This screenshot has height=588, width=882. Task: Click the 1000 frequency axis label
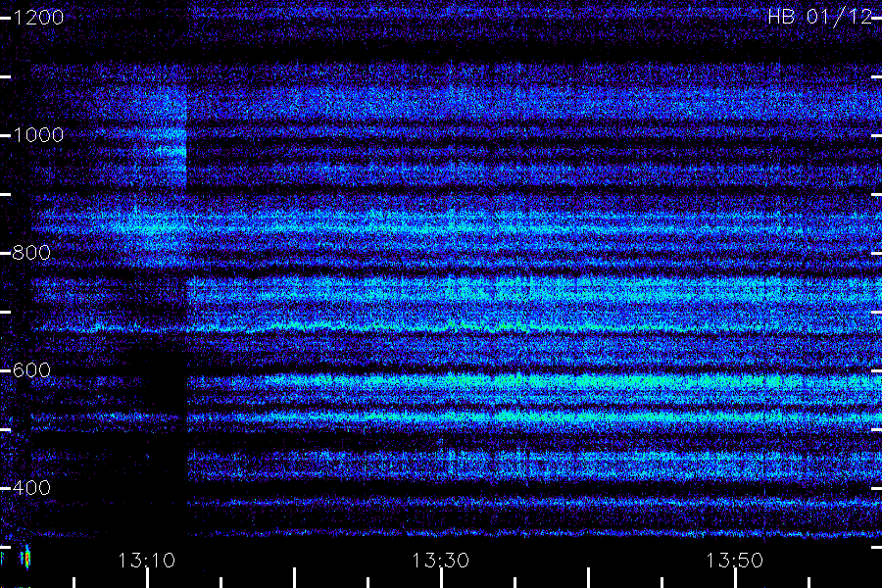(x=38, y=135)
